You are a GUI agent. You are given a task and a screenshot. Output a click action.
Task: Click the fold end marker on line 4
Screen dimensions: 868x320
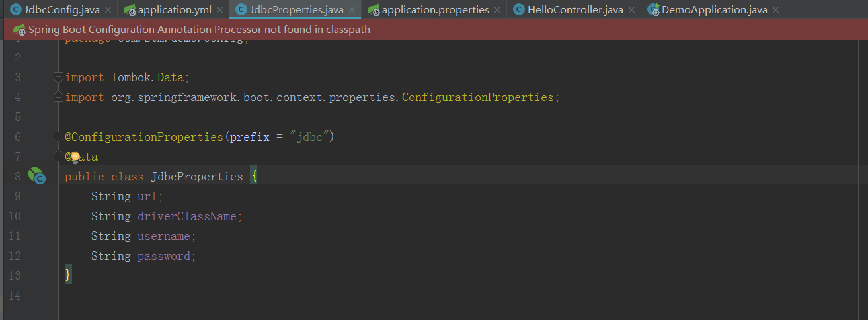click(58, 97)
